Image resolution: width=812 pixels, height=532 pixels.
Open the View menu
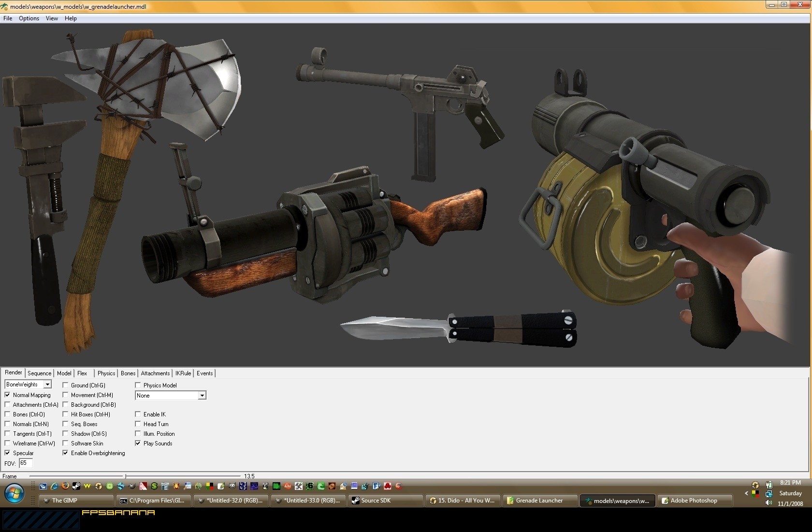point(52,18)
